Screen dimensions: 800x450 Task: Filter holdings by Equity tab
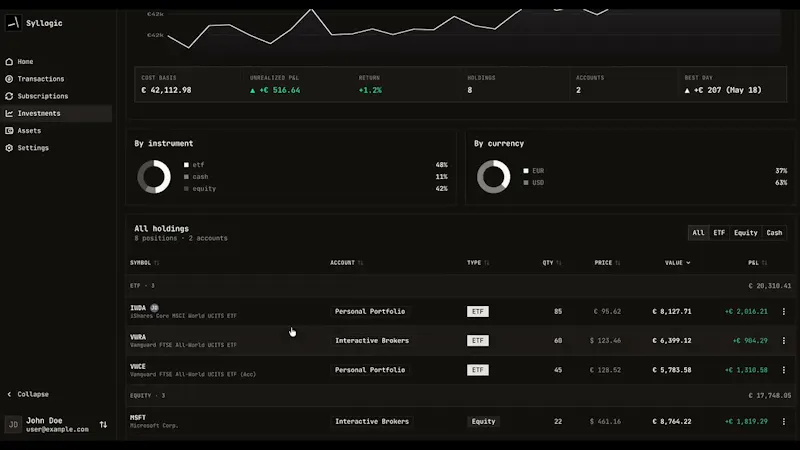745,233
